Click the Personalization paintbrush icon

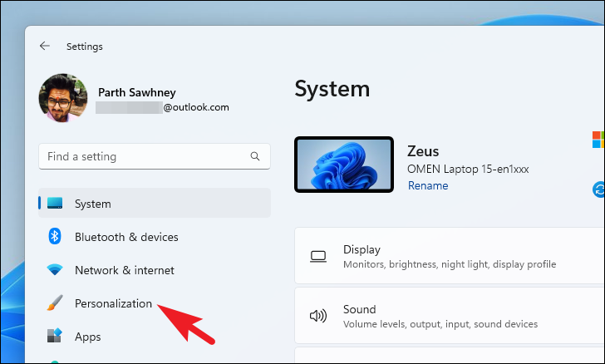coord(55,303)
